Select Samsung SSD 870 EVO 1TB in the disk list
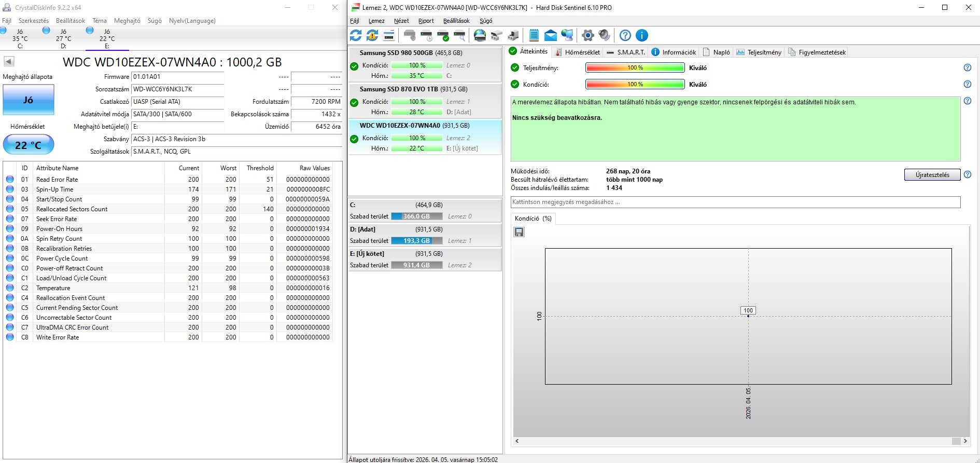 [x=425, y=101]
